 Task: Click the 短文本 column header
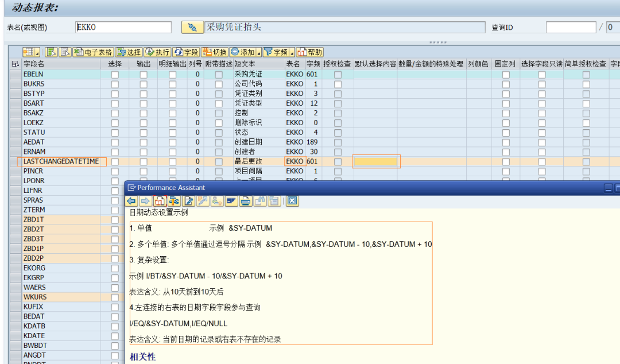[259, 64]
